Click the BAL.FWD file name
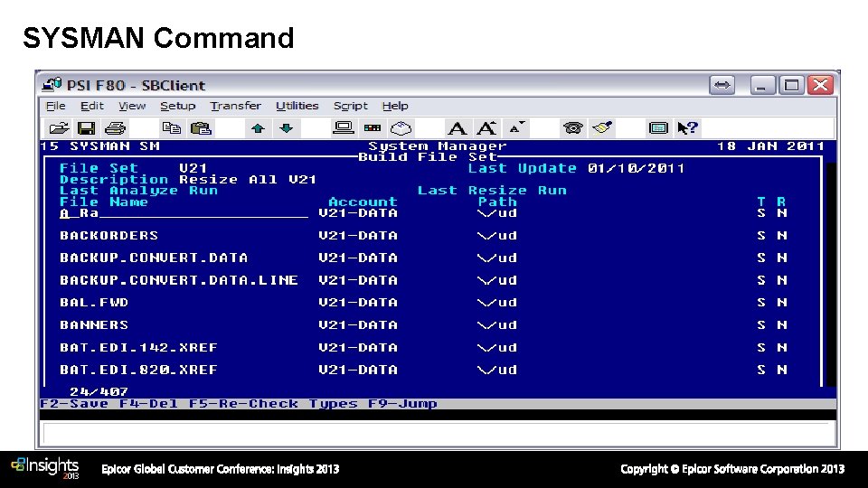Viewport: 868px width, 488px height. (x=94, y=303)
